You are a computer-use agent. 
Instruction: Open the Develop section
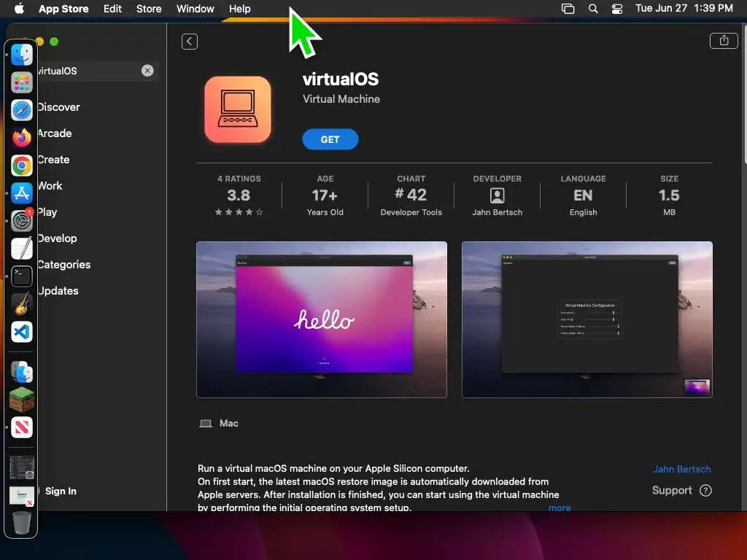pyautogui.click(x=57, y=238)
